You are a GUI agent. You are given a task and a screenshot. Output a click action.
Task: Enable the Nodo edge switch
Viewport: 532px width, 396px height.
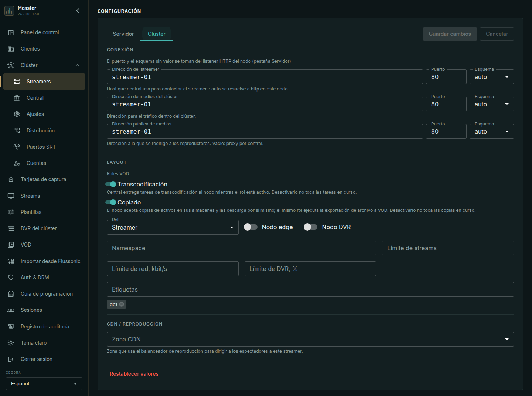pyautogui.click(x=250, y=227)
